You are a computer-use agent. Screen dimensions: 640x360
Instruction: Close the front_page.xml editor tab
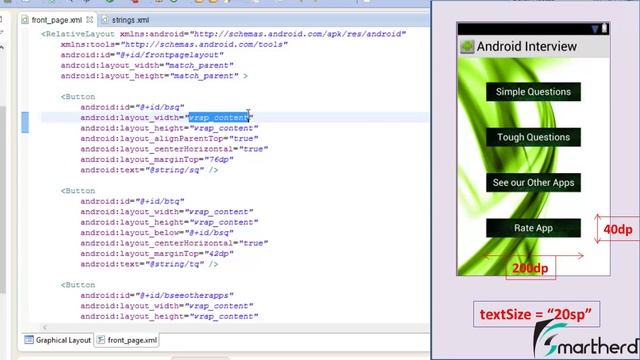click(90, 19)
